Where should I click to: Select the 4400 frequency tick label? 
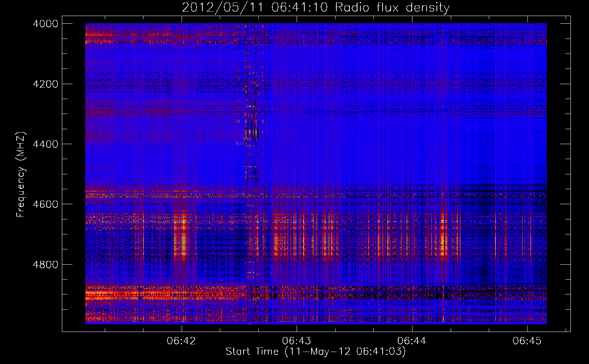point(46,144)
